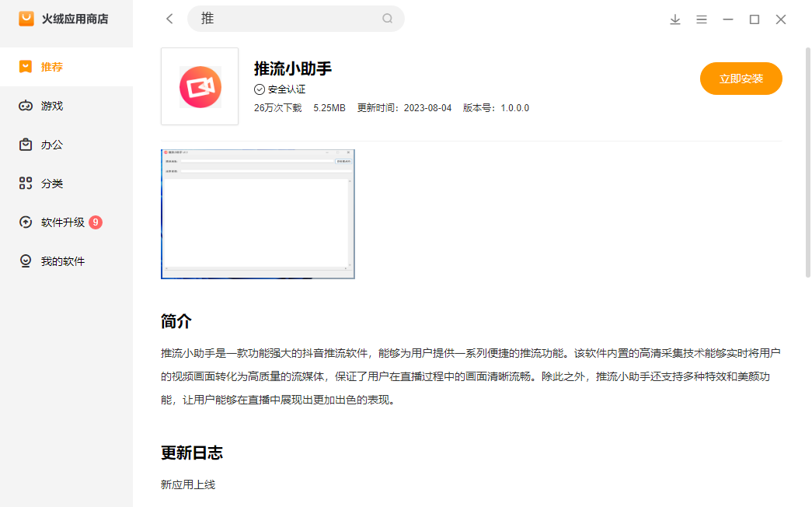Click the 安全认证 checkmark icon
Screen dimensions: 812x507
click(x=260, y=89)
